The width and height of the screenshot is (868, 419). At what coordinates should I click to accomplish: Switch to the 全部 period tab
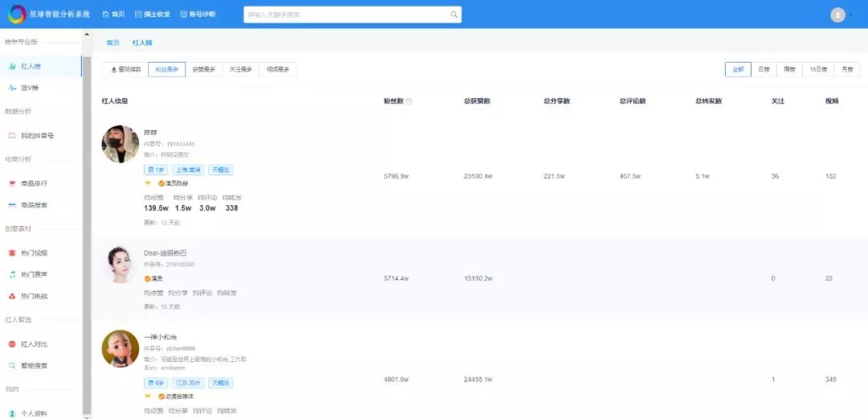tap(738, 70)
